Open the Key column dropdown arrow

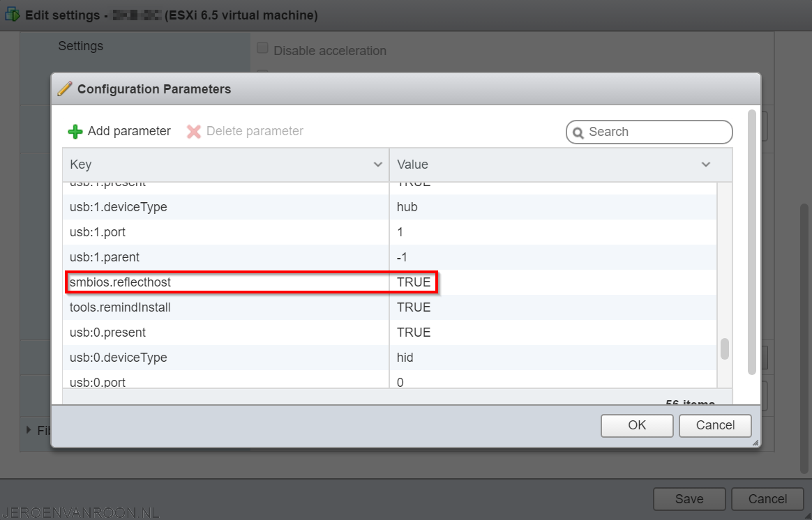point(378,165)
